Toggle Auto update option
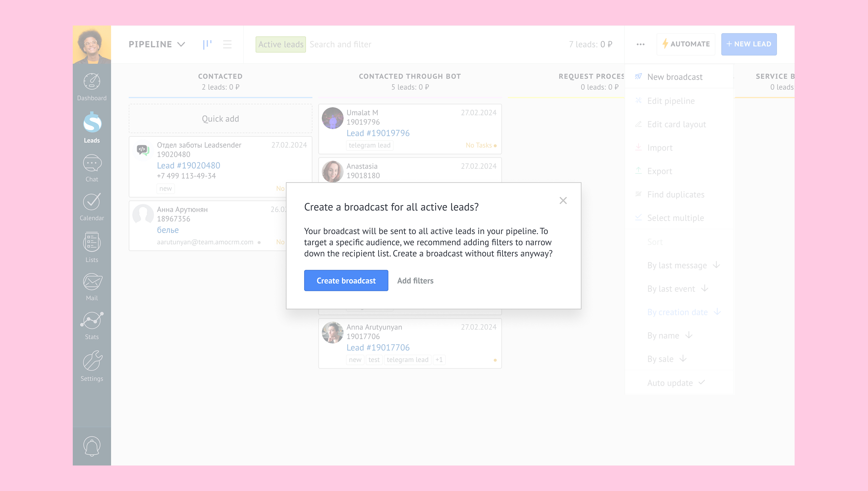 click(x=679, y=383)
